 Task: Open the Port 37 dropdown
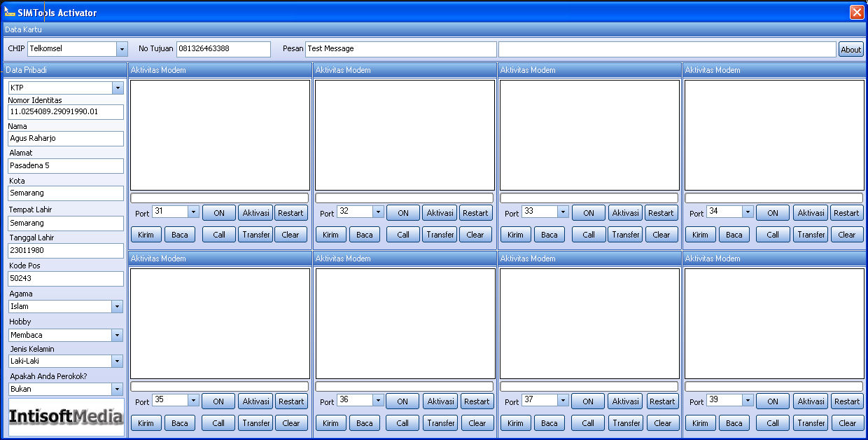point(563,400)
